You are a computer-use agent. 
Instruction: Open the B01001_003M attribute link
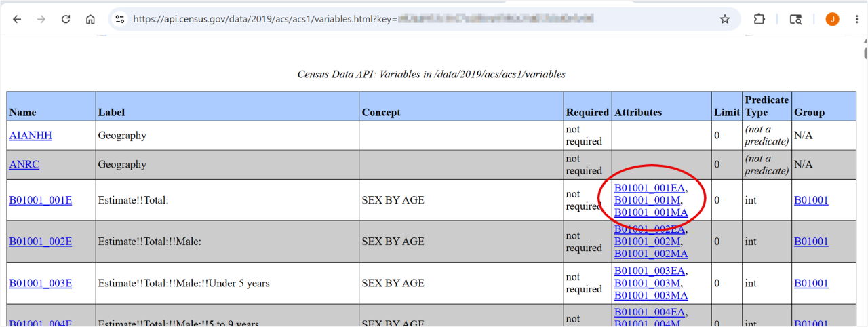[647, 283]
